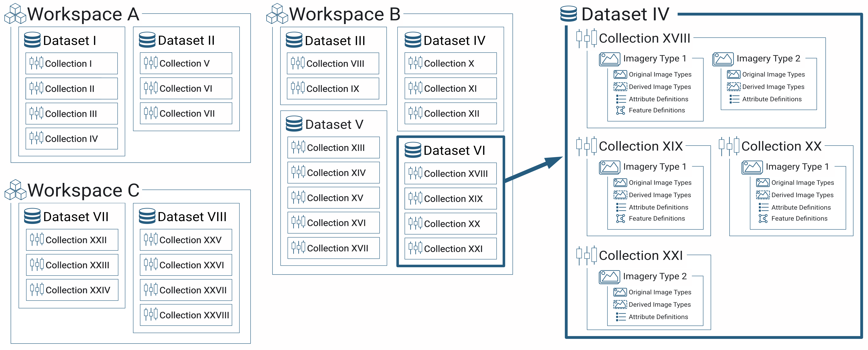Click Feature Definitions icon under Collection XIX
868x350 pixels.
point(620,218)
